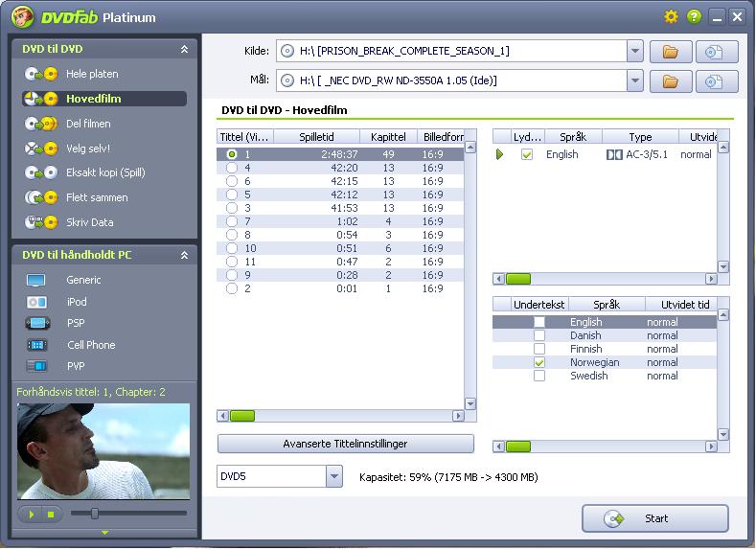756x550 pixels.
Task: Browse target folder next to Mål
Action: click(x=671, y=81)
